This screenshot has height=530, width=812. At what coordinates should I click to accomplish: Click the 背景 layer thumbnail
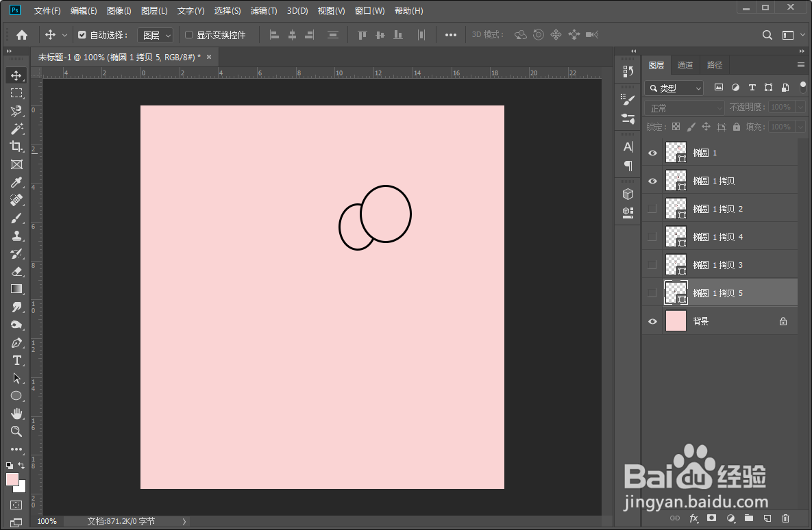(x=676, y=321)
